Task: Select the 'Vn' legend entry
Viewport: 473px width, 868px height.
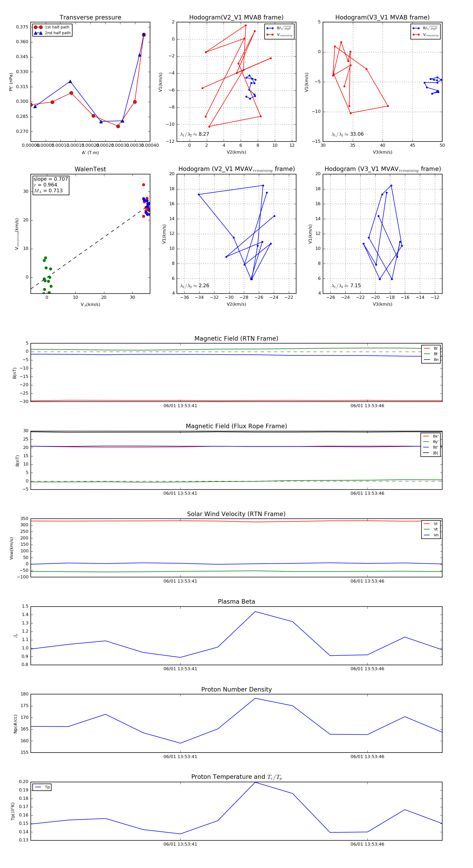Action: tap(431, 535)
